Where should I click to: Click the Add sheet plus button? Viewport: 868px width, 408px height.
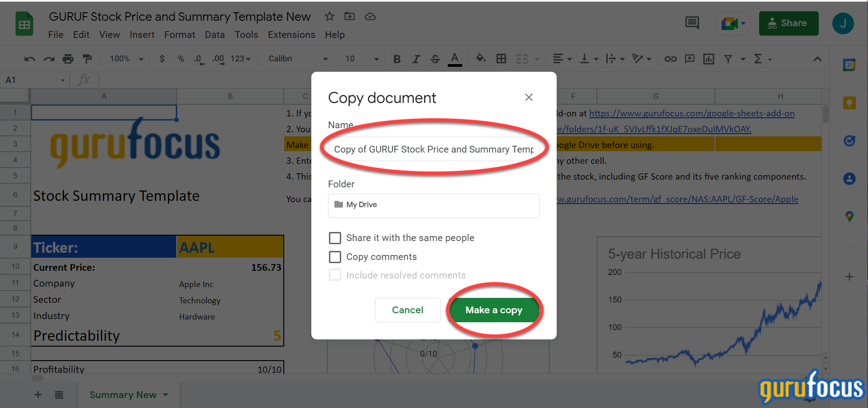pyautogui.click(x=38, y=395)
